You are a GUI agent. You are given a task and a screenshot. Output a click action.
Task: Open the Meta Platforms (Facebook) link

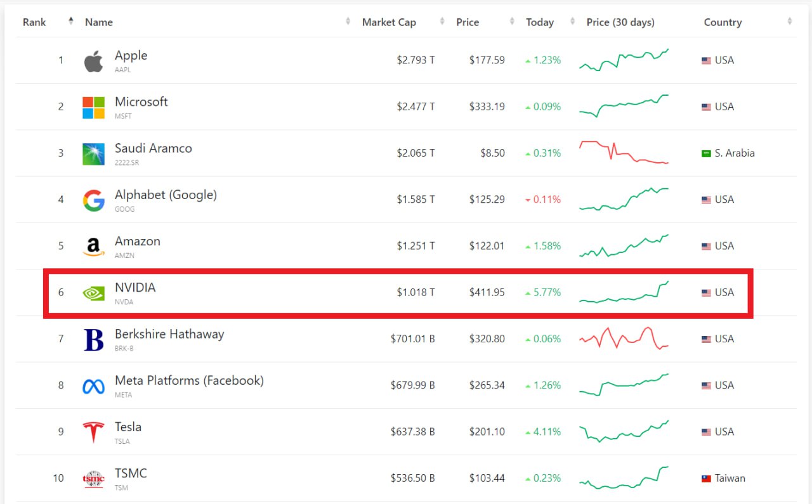click(x=189, y=380)
